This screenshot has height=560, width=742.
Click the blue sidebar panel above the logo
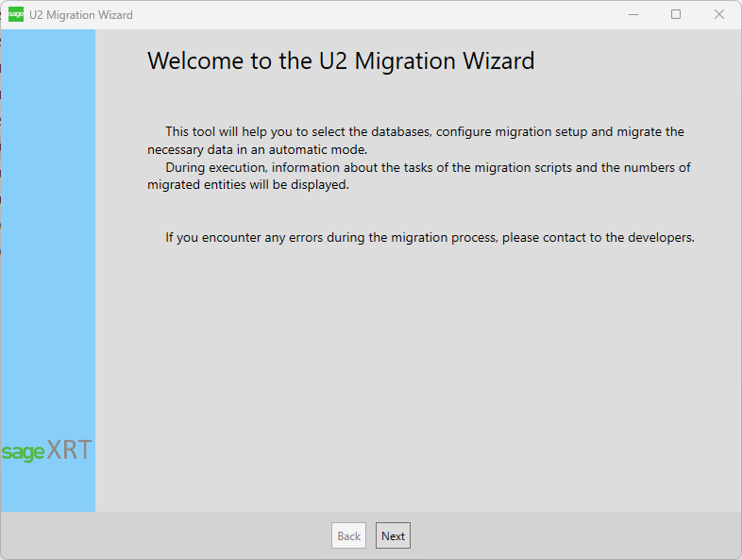point(47,236)
